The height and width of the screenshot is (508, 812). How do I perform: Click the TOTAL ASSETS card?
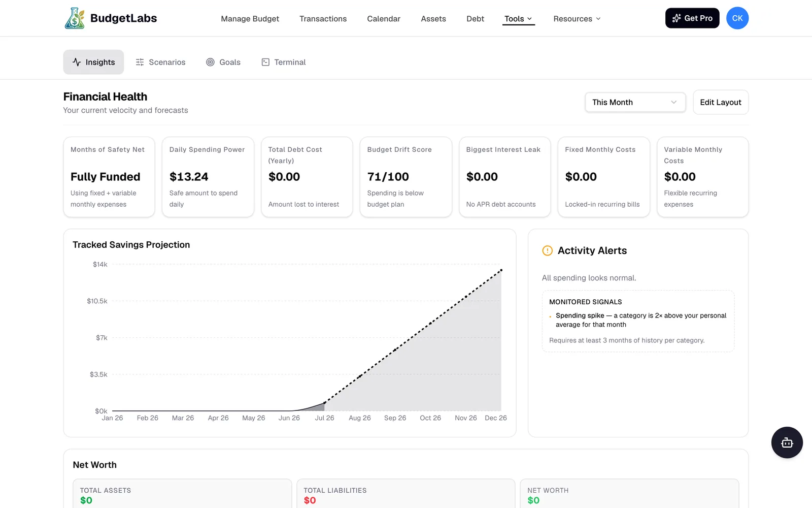(x=182, y=494)
